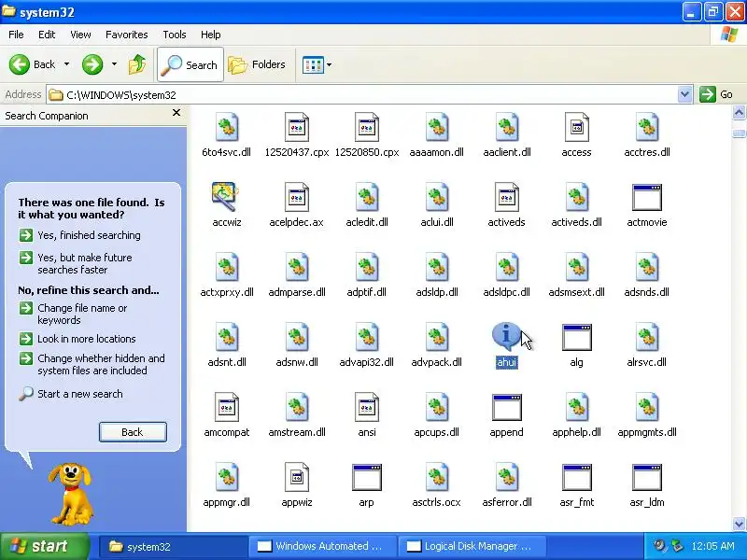This screenshot has width=747, height=560.
Task: Select the arp executable icon
Action: coord(367,477)
